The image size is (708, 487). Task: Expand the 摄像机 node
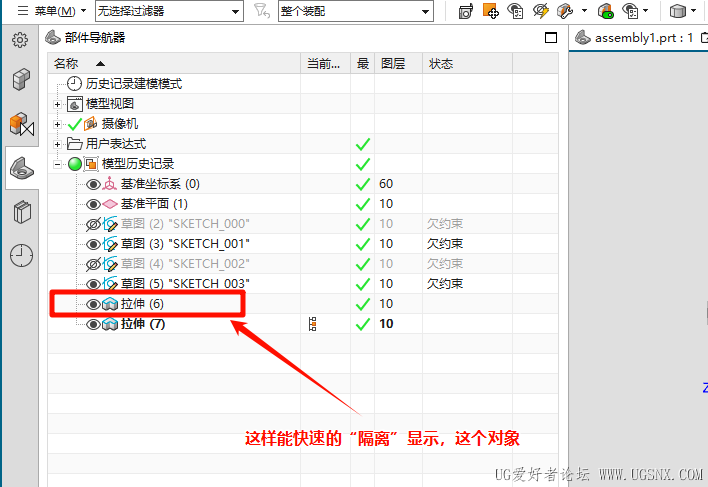point(57,124)
